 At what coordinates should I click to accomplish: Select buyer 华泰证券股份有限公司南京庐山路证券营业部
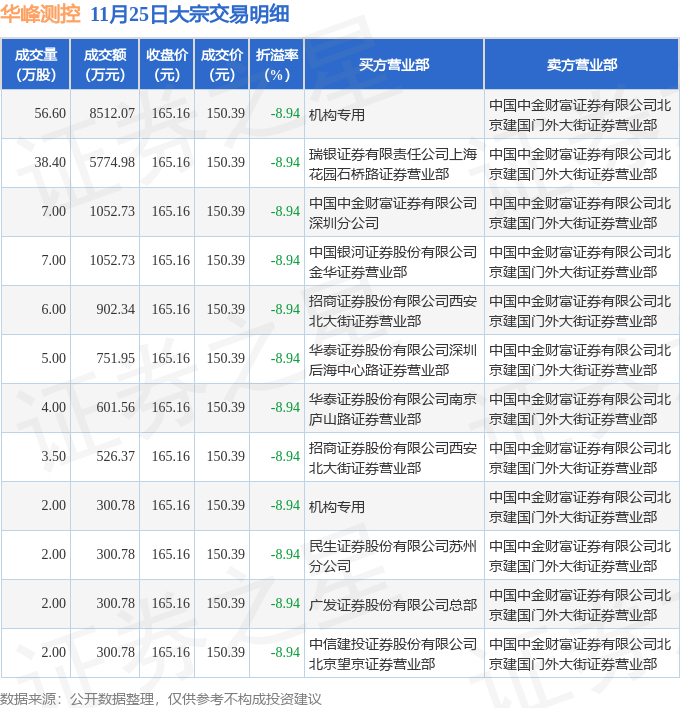click(x=393, y=409)
